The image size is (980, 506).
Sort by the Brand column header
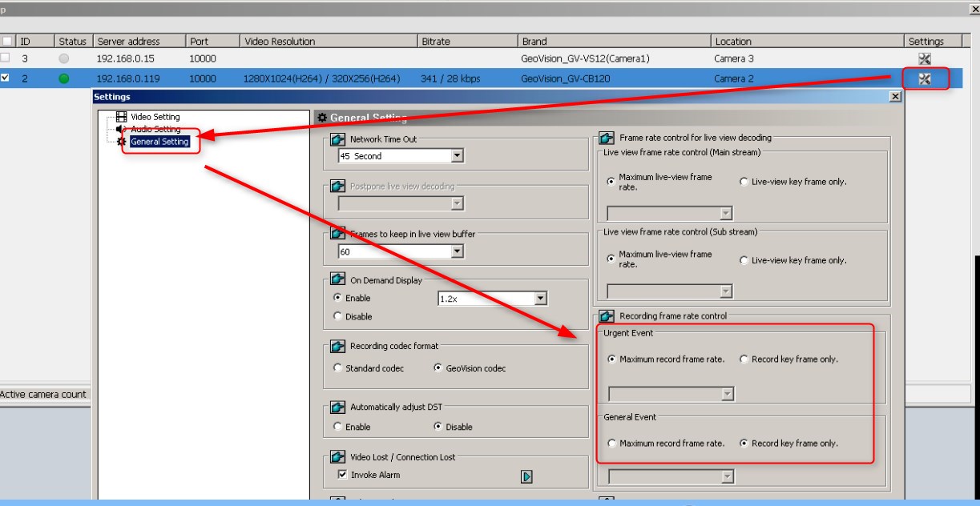615,42
